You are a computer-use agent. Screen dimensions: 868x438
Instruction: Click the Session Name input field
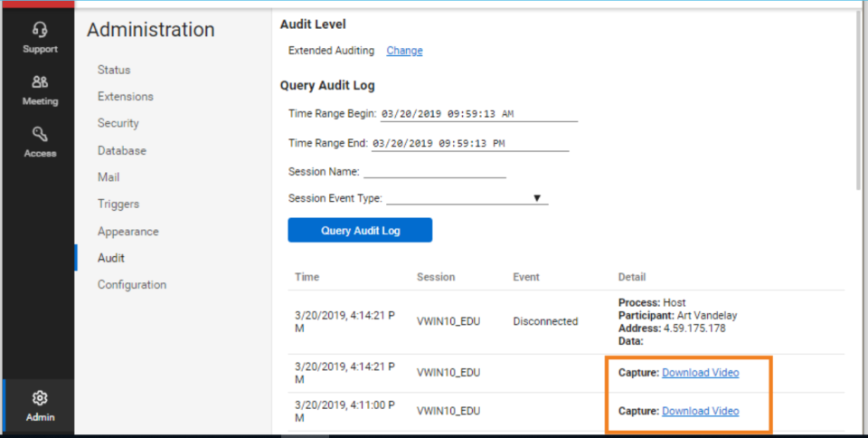[x=435, y=172]
